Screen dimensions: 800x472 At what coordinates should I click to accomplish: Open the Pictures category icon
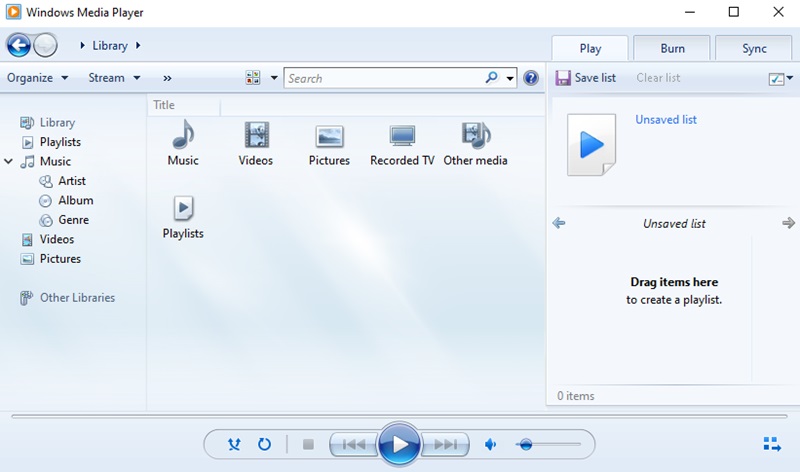(329, 137)
